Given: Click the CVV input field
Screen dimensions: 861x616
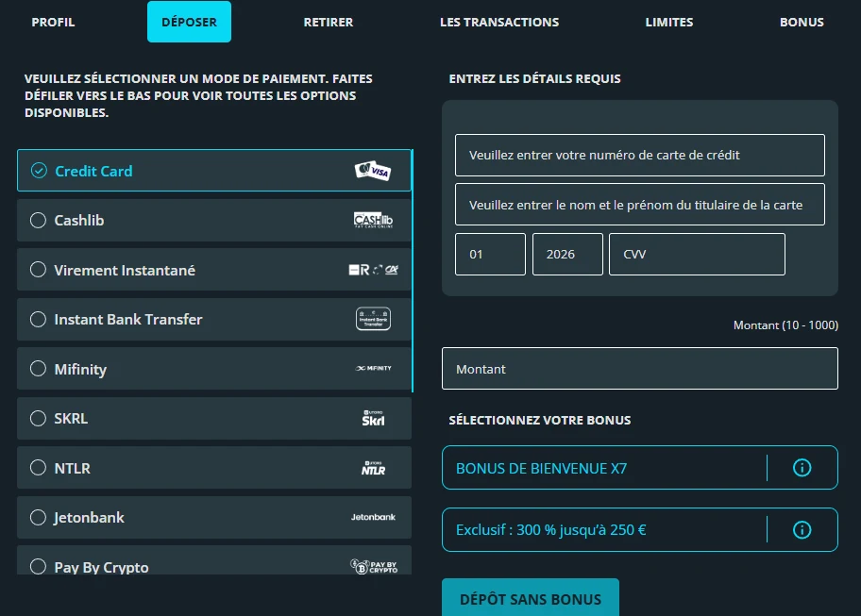Looking at the screenshot, I should tap(697, 254).
